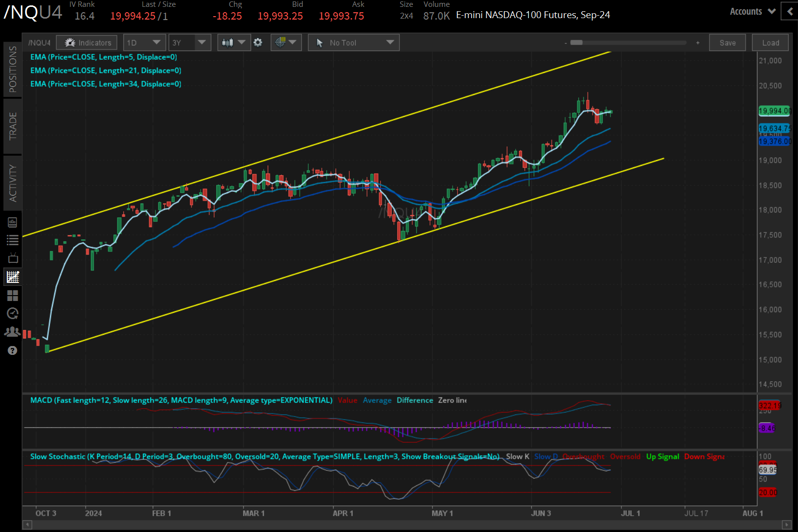Click the Indicators button

[87, 42]
